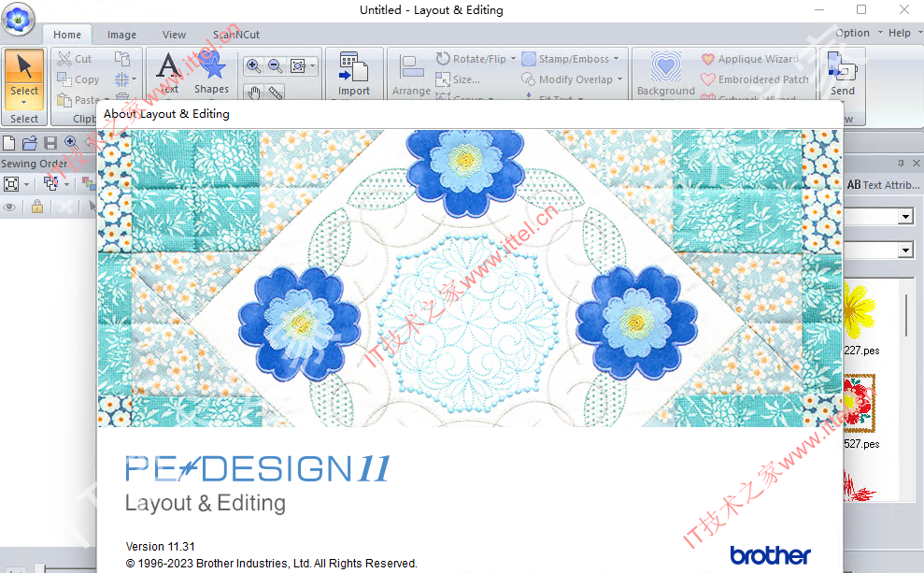Click the Sewing Order frame-select icon
The width and height of the screenshot is (924, 573).
(x=11, y=184)
